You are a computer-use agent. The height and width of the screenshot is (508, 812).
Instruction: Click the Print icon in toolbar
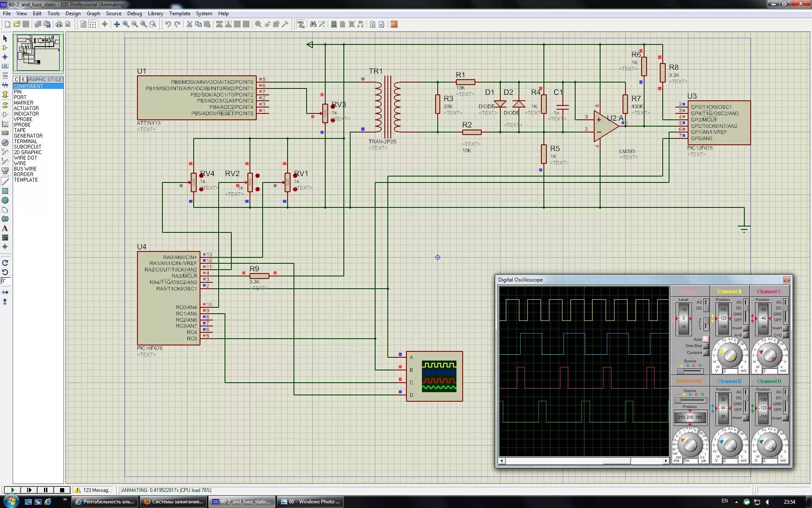click(59, 24)
